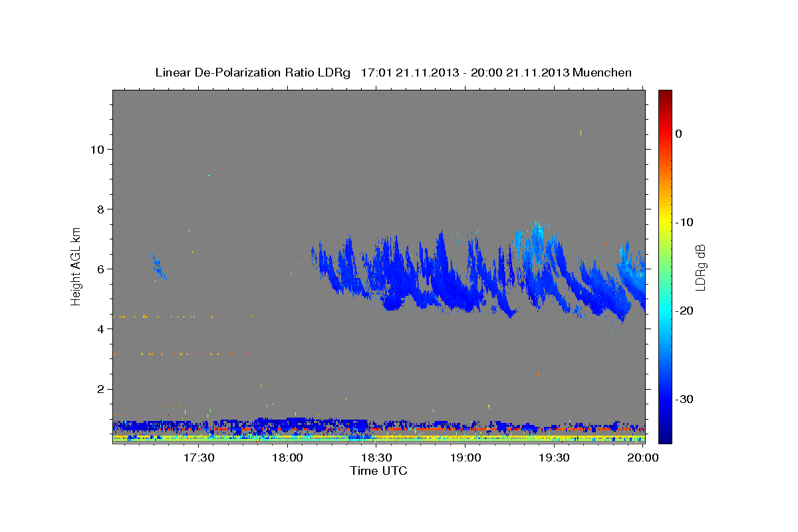Viewport: 798px width, 532px height.
Task: Click the plot title 'Linear De-Polarization Ratio LDRg'
Action: click(252, 72)
